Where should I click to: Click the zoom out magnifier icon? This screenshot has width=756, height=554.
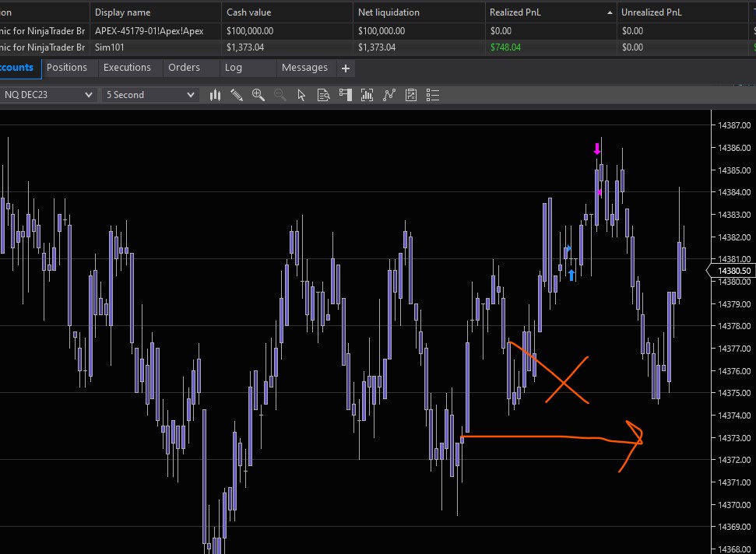[280, 95]
